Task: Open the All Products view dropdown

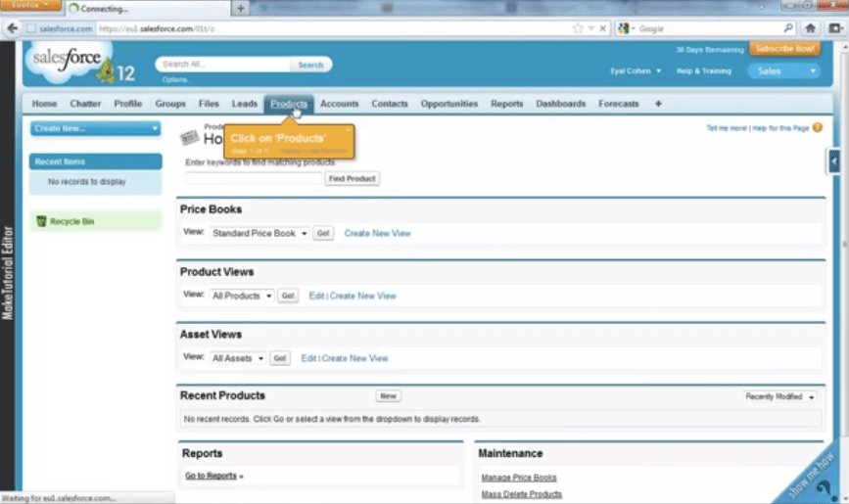Action: (242, 296)
